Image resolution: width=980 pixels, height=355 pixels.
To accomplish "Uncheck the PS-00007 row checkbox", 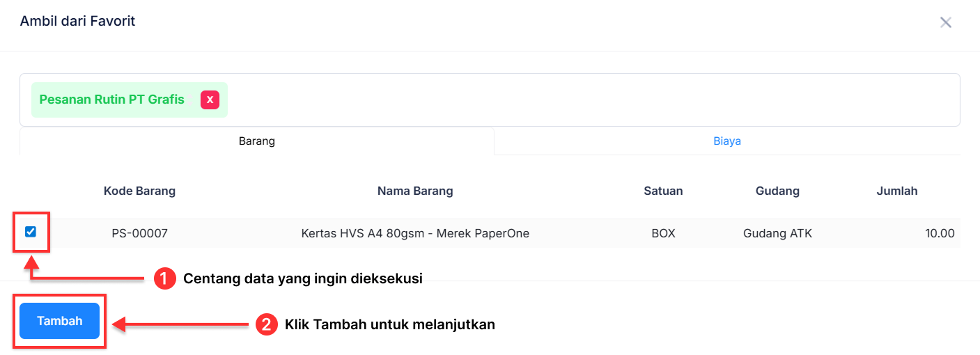I will pos(31,232).
